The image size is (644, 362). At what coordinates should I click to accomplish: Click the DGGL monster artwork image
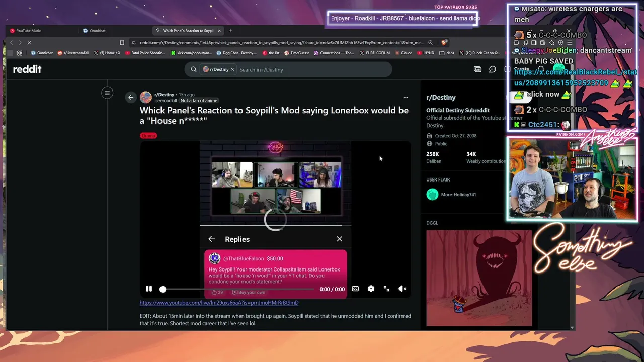click(479, 278)
